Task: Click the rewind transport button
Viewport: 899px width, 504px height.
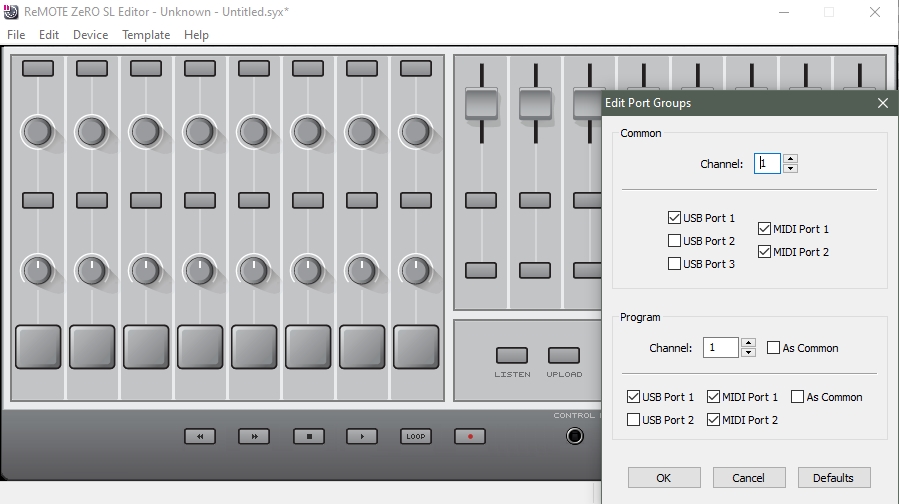Action: click(x=200, y=436)
